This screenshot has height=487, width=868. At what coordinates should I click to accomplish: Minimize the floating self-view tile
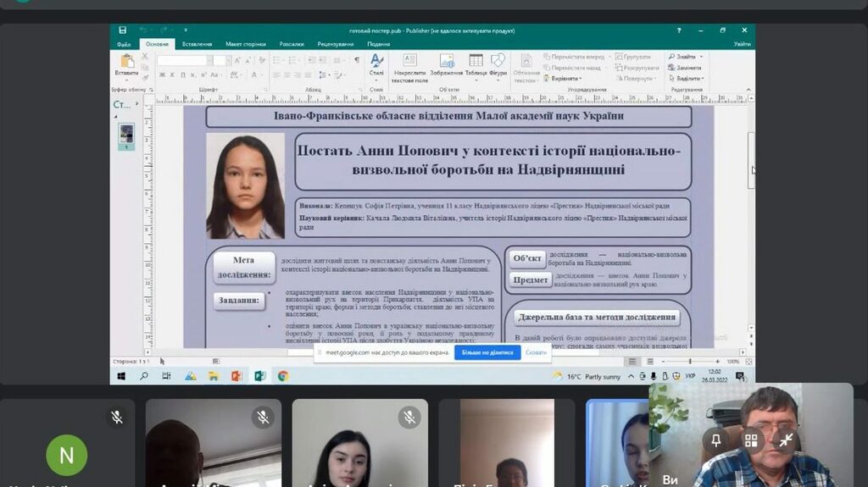(786, 440)
